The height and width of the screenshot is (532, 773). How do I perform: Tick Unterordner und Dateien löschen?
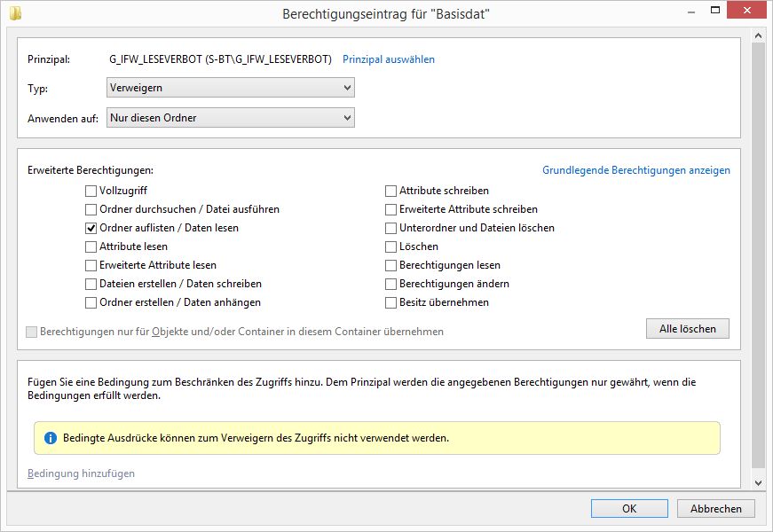(x=390, y=228)
